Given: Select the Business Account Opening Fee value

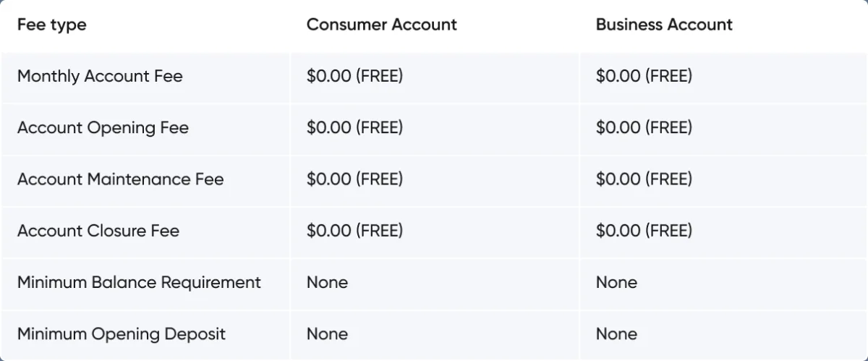Looking at the screenshot, I should (x=644, y=128).
